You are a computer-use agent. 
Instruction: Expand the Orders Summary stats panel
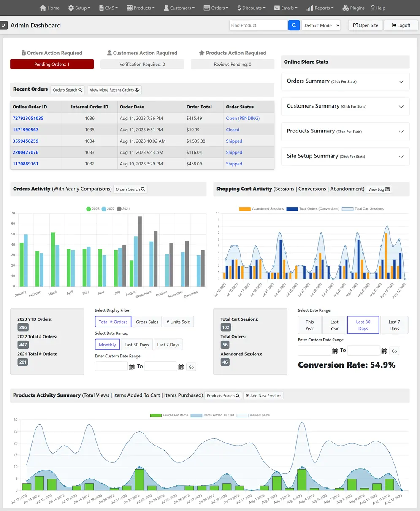pos(345,81)
